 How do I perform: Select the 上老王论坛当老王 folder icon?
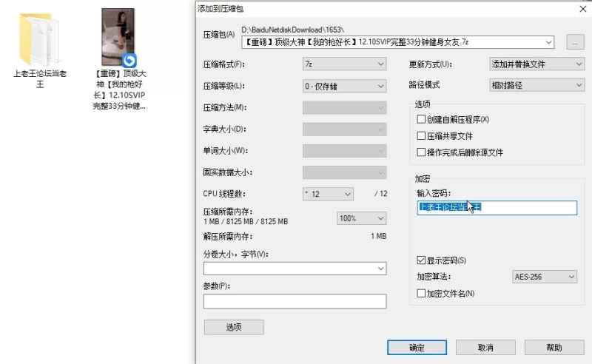click(39, 39)
